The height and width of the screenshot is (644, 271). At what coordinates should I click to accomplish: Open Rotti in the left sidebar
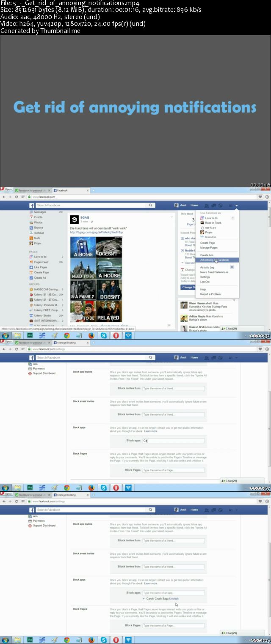tap(37, 238)
